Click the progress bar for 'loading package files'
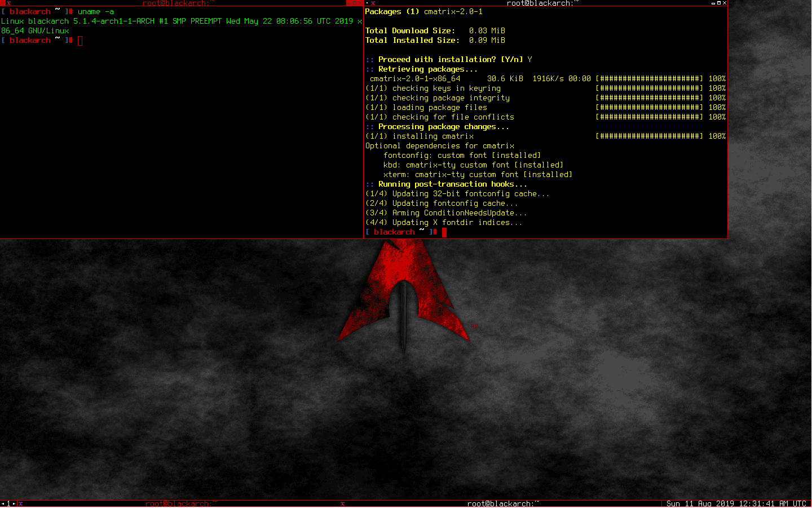 650,108
